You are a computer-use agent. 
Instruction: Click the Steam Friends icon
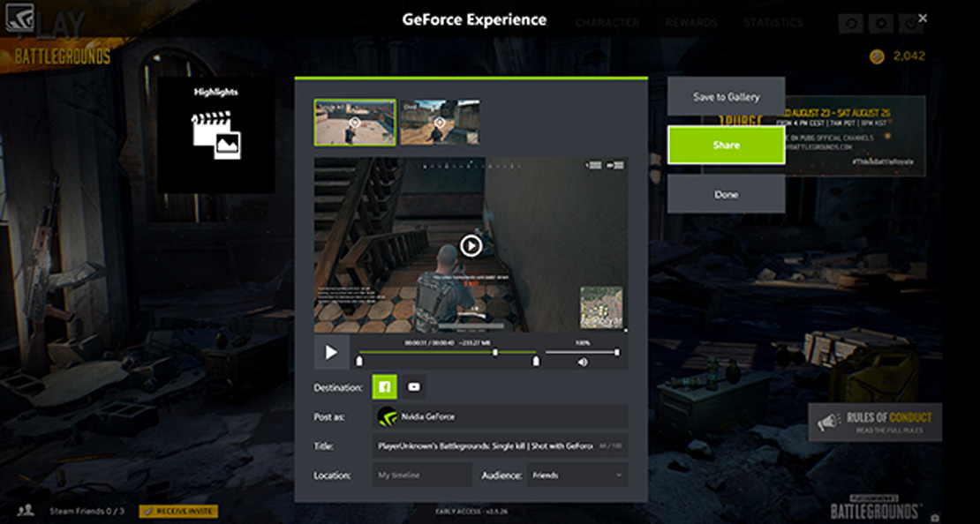pyautogui.click(x=26, y=511)
